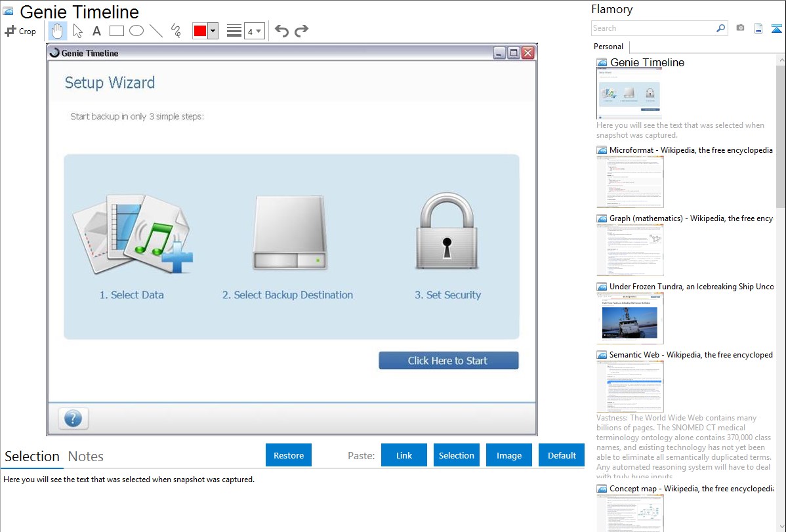
Task: Switch to the Selection tab
Action: 32,457
